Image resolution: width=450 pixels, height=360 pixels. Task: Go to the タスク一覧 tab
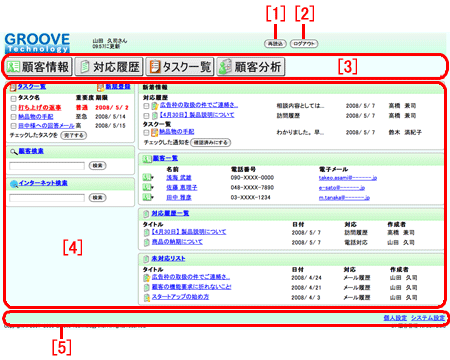pyautogui.click(x=180, y=67)
